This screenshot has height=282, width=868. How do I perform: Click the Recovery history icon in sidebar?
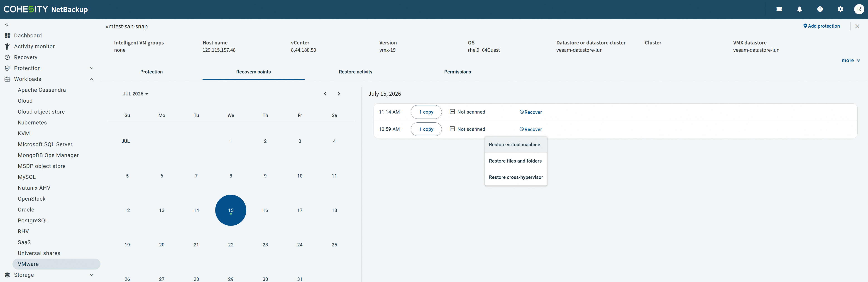pyautogui.click(x=7, y=57)
